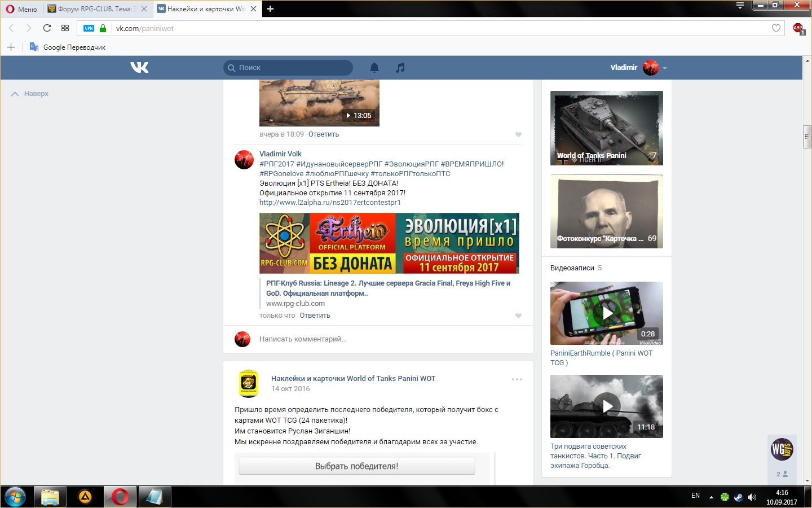Screen dimensions: 812x508
Task: Play the 13:05 tank video
Action: coord(319,103)
